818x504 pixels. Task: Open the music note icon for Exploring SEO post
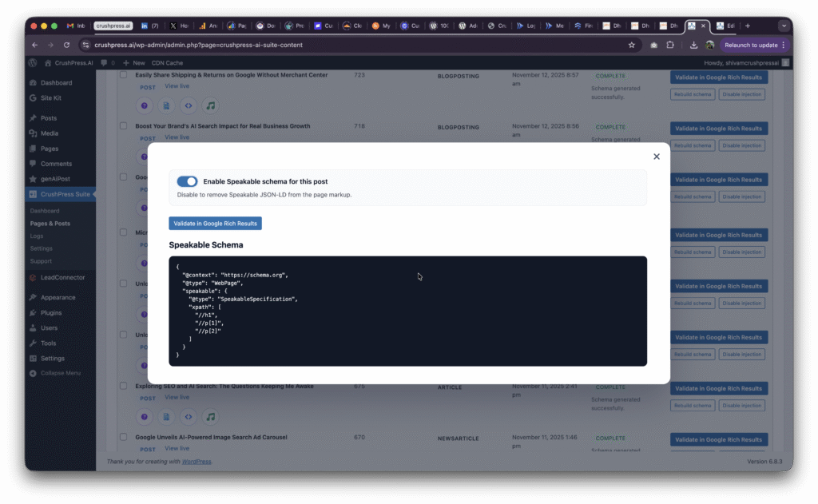coord(210,417)
